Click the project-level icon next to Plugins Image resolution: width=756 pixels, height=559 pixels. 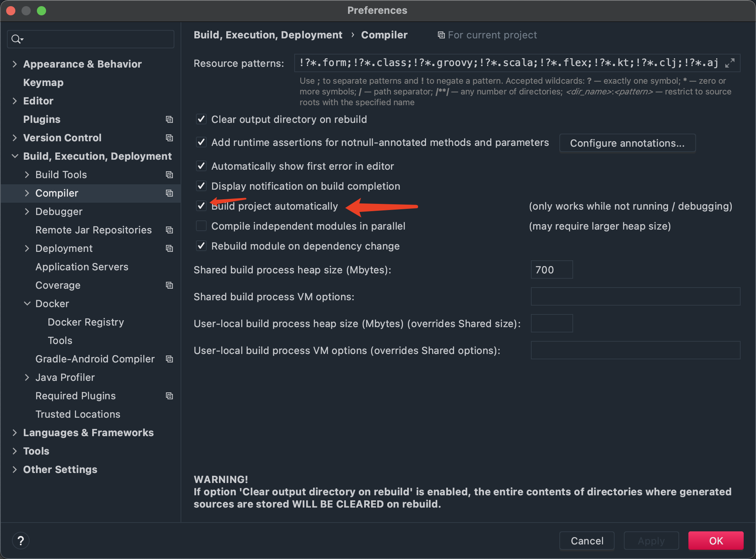click(169, 119)
